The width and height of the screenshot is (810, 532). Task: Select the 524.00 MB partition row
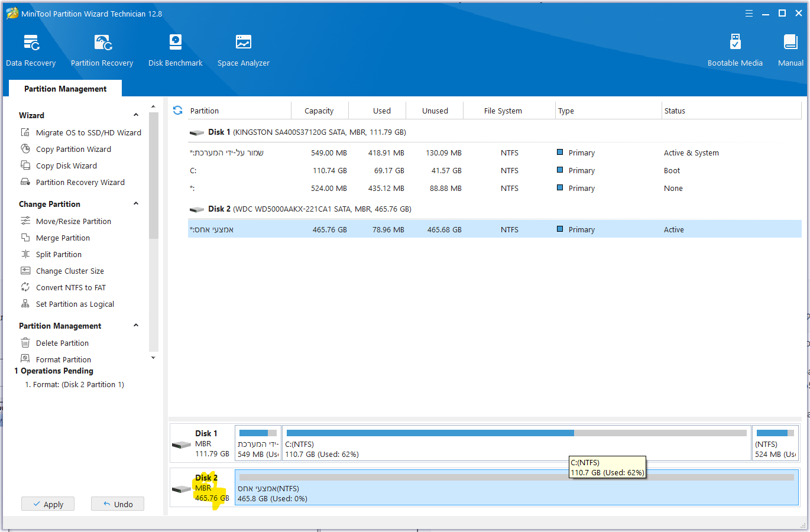pyautogui.click(x=494, y=188)
